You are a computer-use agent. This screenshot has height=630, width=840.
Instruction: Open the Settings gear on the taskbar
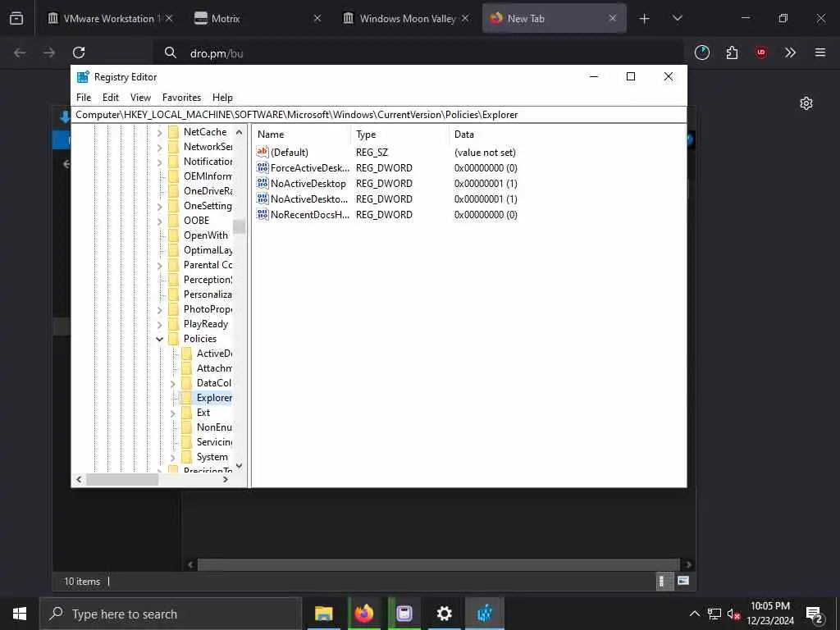(444, 614)
